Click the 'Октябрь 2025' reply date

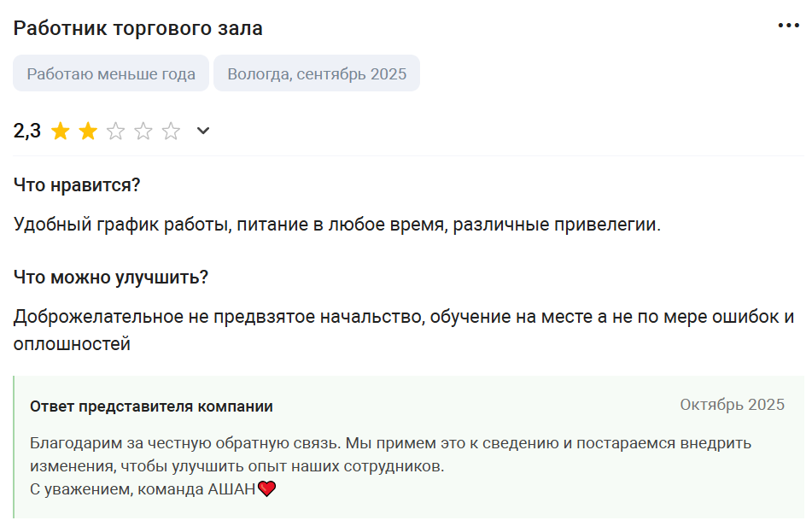732,405
